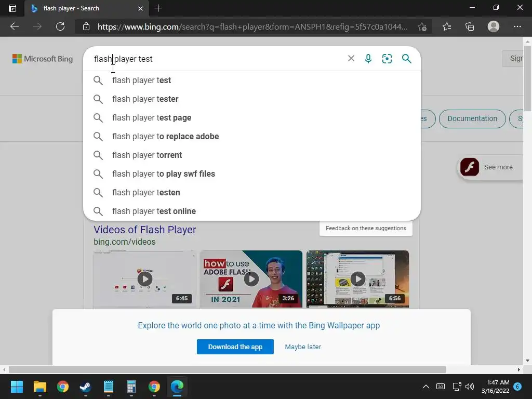Select suggestion 'flash player test page'
Viewport: 532px width, 399px height.
[x=252, y=118]
